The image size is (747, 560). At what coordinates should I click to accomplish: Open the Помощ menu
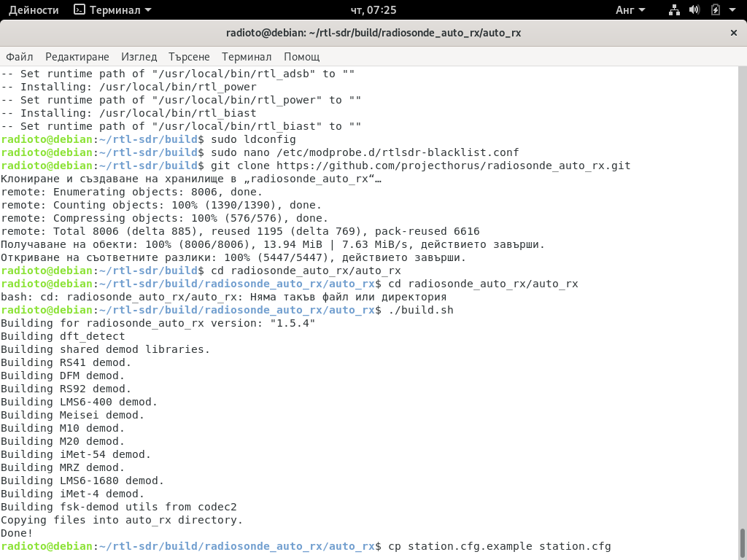[301, 57]
